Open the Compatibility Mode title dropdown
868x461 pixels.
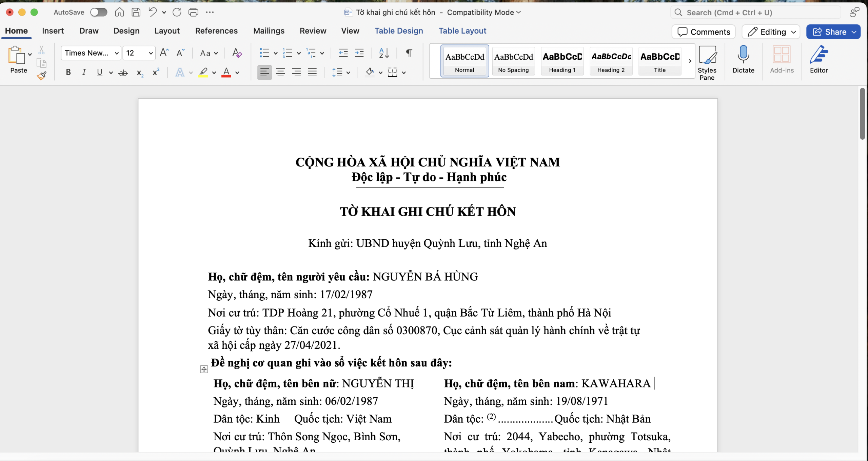(484, 13)
